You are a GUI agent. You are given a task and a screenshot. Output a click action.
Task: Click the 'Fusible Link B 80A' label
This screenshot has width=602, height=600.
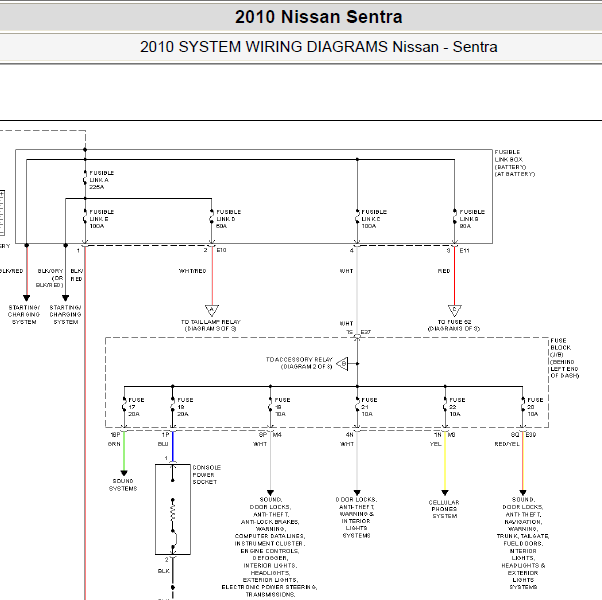point(472,219)
